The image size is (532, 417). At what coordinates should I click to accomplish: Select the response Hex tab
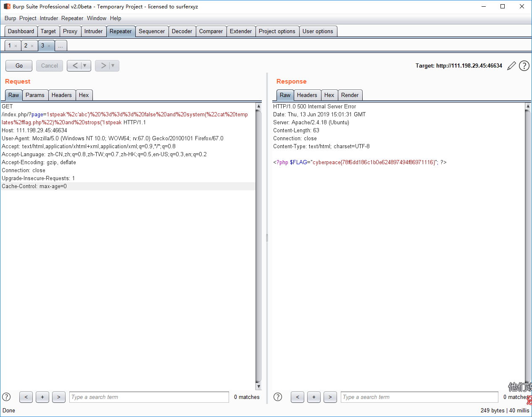point(329,95)
